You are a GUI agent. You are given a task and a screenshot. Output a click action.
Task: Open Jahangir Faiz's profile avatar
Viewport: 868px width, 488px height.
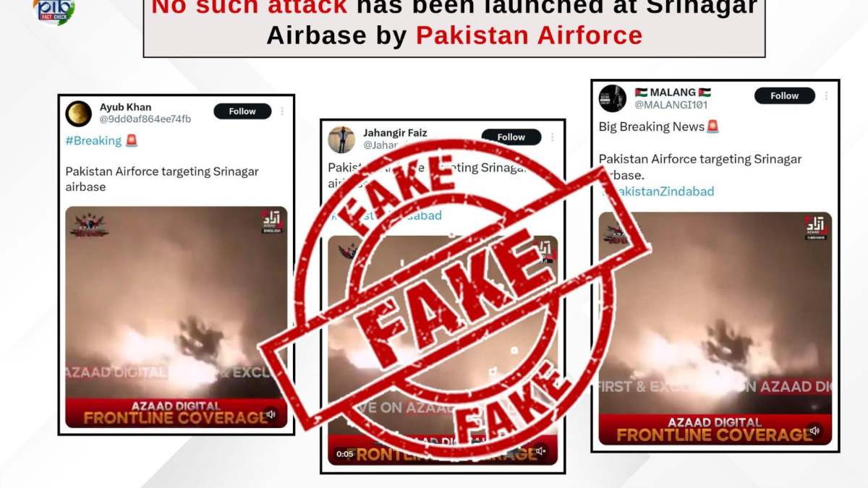point(341,140)
